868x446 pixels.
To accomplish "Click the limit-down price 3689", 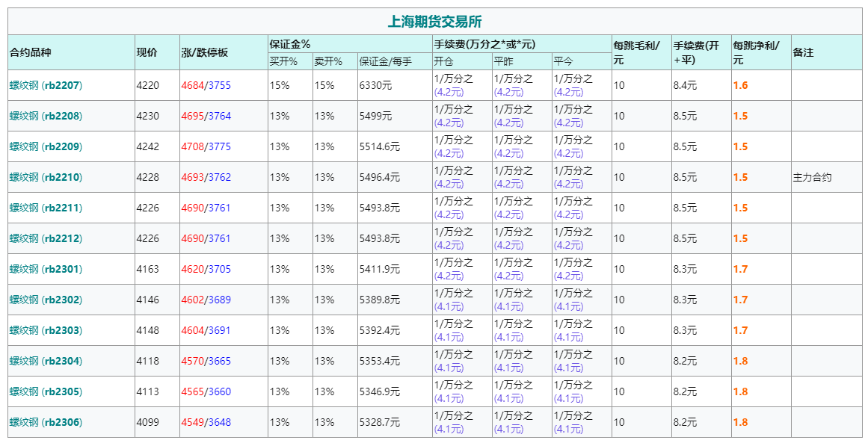I will coord(220,300).
